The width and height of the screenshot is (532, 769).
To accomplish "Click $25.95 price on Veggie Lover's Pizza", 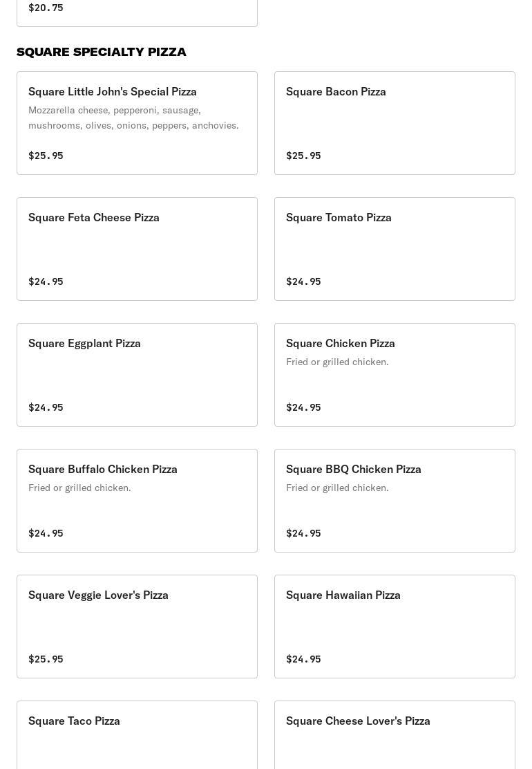I will (x=46, y=659).
